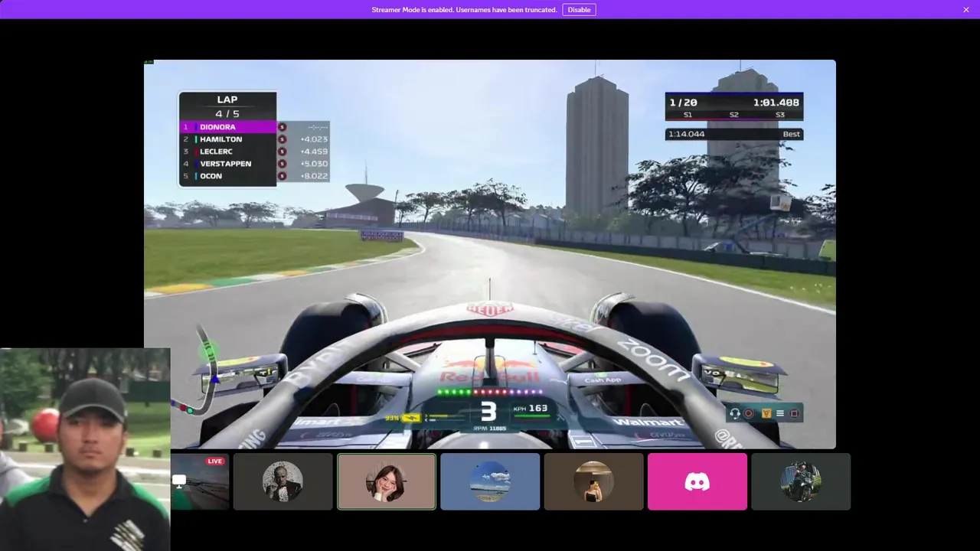
Task: Click the webcam overlay of man in cap
Action: [x=85, y=449]
